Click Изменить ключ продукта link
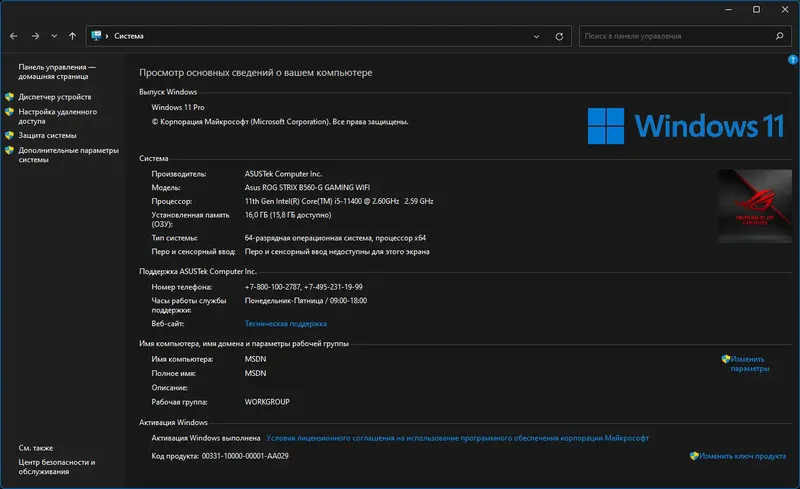 pos(742,456)
